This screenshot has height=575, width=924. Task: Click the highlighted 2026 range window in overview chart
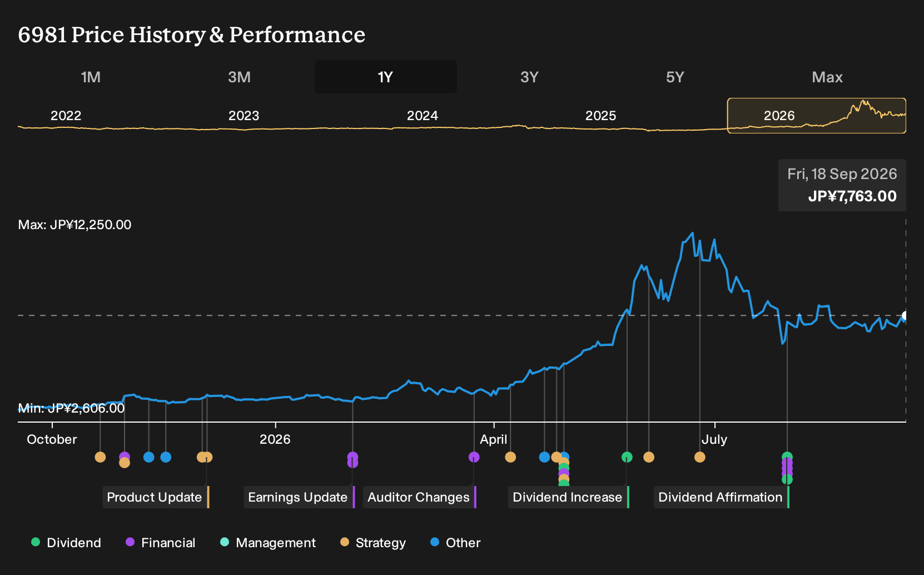[817, 116]
